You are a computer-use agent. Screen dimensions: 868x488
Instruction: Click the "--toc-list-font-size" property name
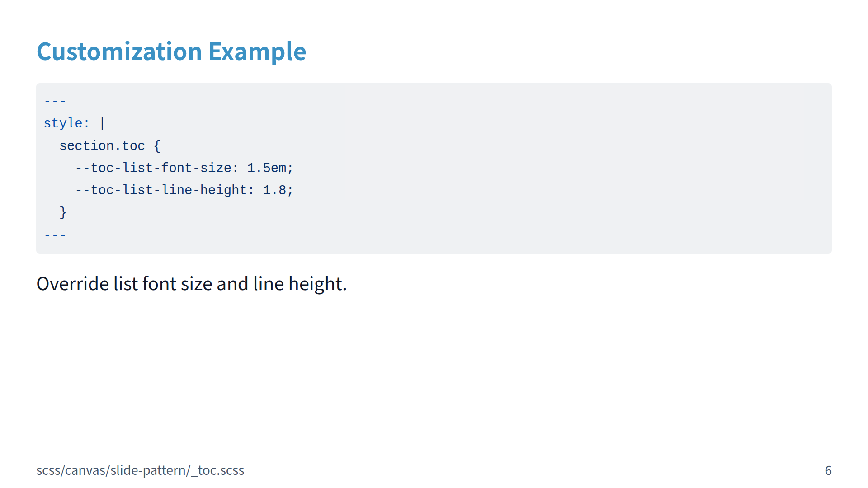pyautogui.click(x=153, y=168)
